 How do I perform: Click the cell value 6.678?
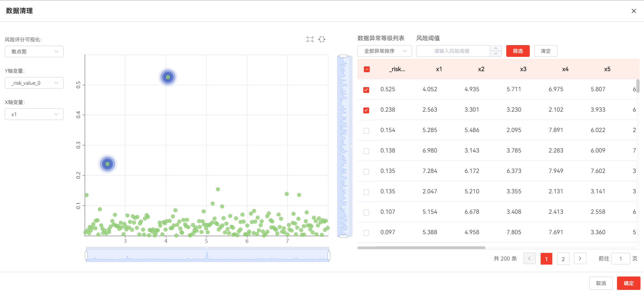(x=472, y=212)
